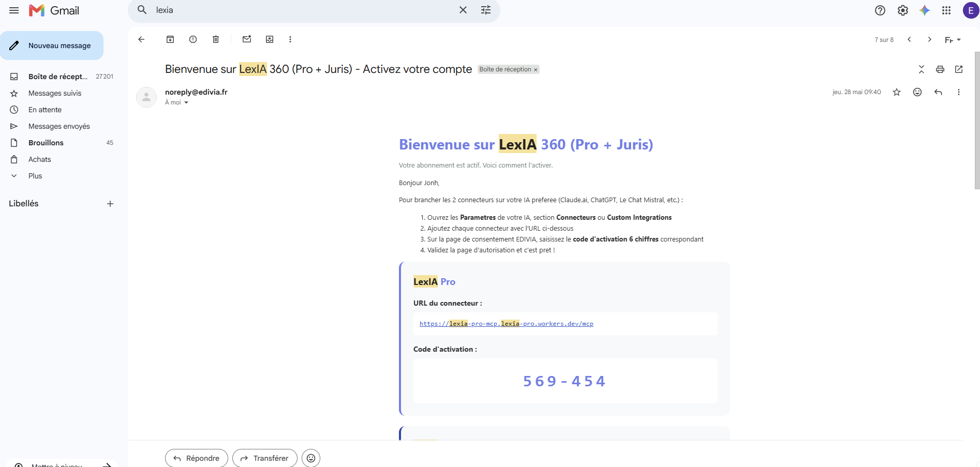The width and height of the screenshot is (980, 467).
Task: Open Google apps grid
Action: pos(946,10)
